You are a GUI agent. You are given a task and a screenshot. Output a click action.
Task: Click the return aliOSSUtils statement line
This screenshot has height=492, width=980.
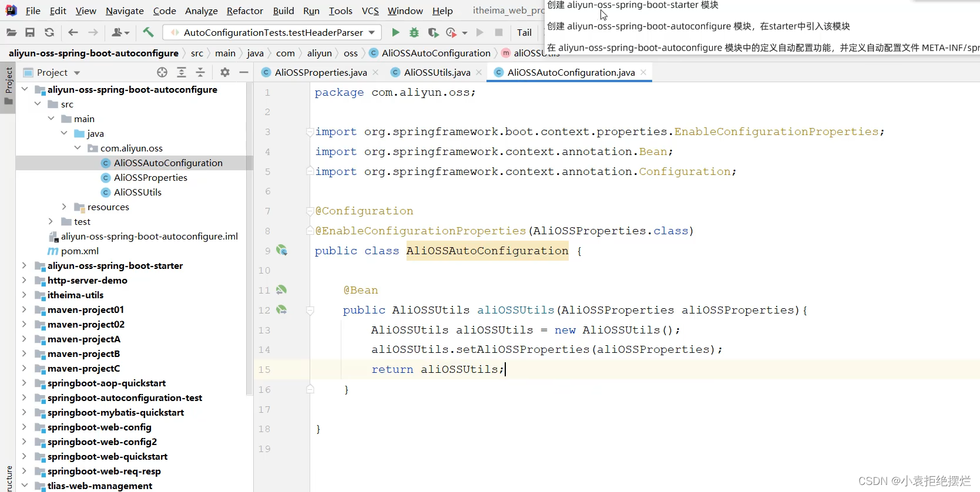click(438, 369)
